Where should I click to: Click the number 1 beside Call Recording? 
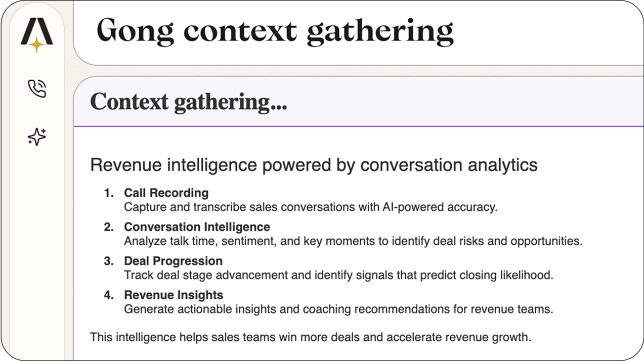click(x=108, y=193)
